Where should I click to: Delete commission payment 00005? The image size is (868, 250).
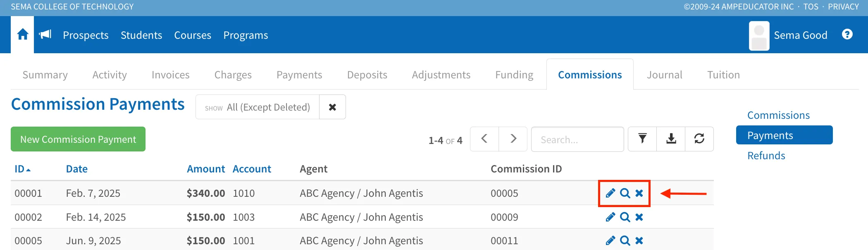click(639, 241)
